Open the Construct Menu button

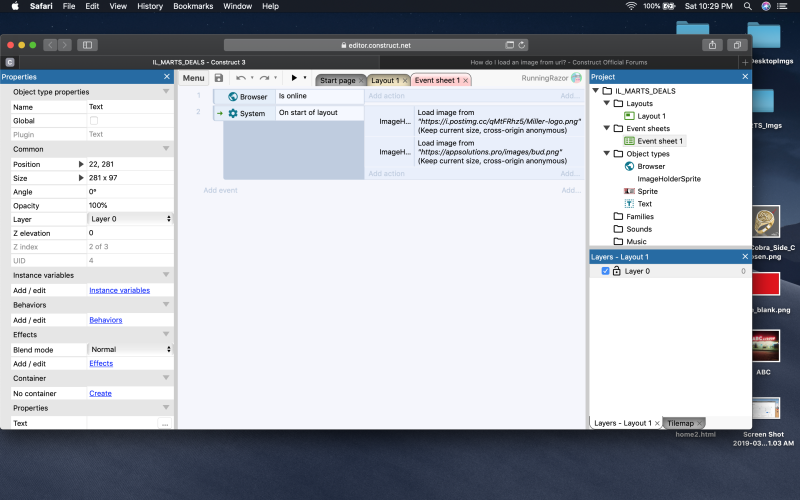pos(193,78)
